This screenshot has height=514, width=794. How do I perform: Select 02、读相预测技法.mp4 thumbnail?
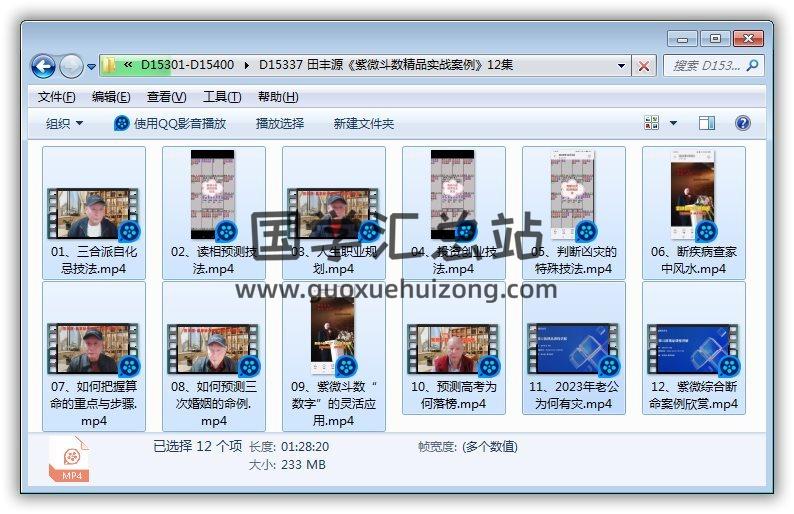[213, 194]
